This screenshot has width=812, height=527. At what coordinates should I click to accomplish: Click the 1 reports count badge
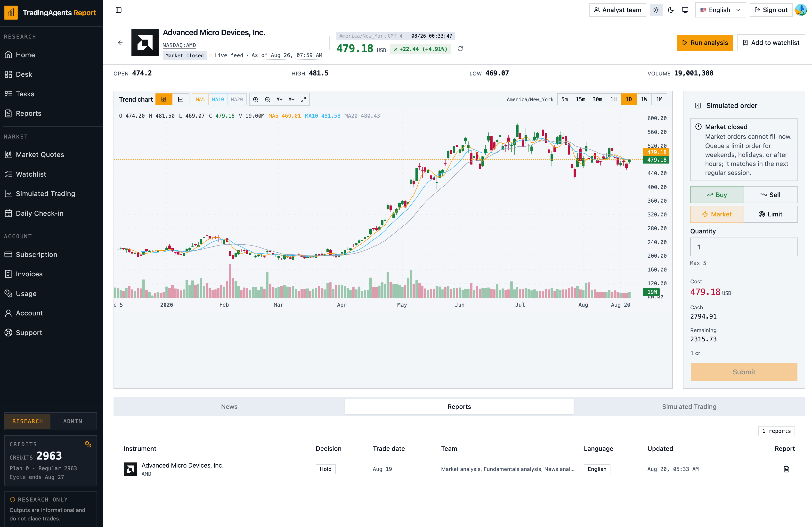[777, 431]
